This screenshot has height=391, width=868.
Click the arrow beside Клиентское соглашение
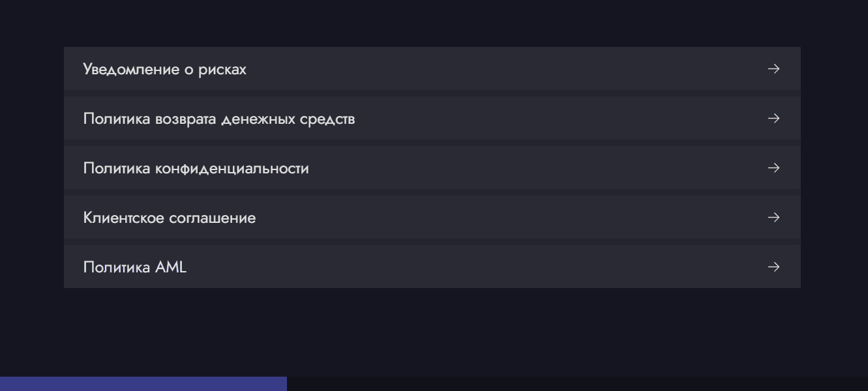tap(773, 218)
